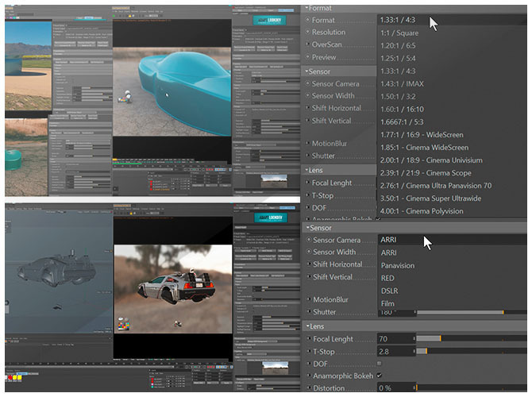Click Sensor Camera's parameter icon beside the Format list
Image resolution: width=532 pixels, height=397 pixels.
[x=307, y=83]
